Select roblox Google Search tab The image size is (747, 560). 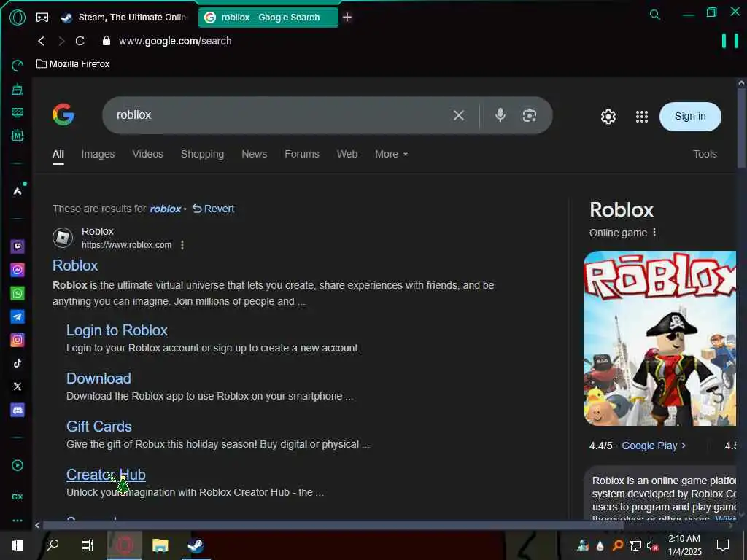268,17
